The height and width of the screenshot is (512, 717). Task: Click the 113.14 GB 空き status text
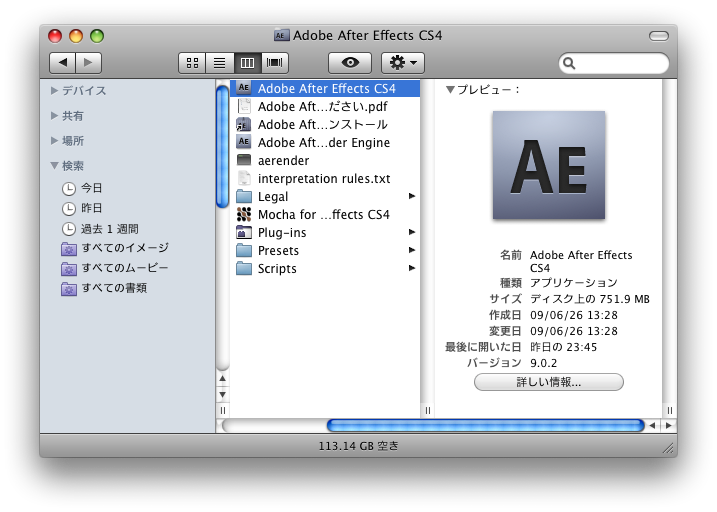click(358, 446)
